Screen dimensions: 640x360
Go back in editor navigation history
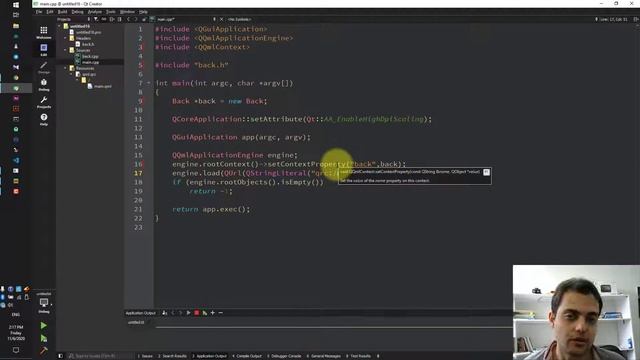[128, 19]
